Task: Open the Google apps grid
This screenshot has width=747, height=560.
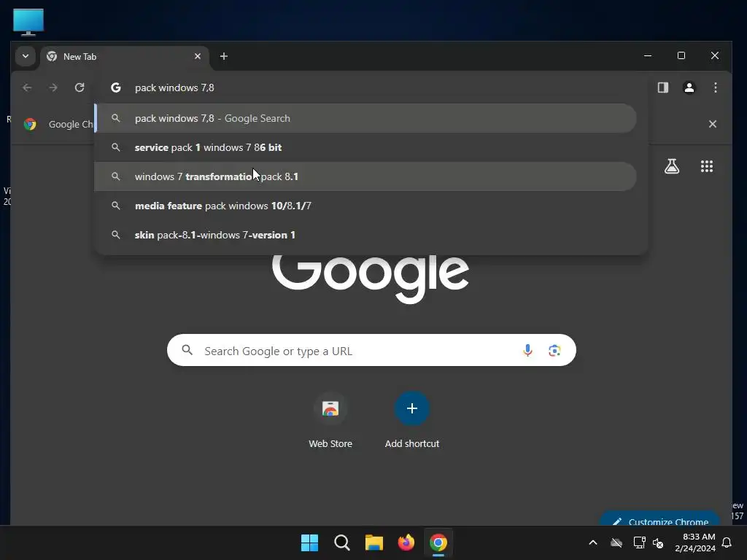Action: point(706,166)
